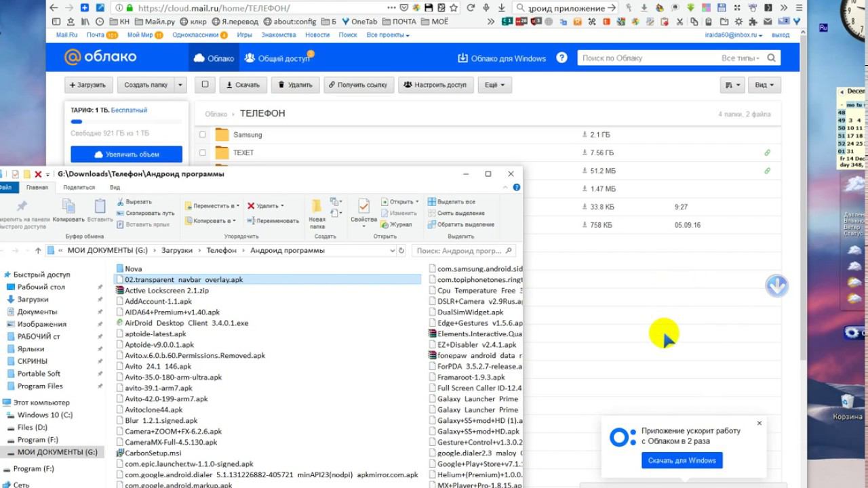Viewport: 868px width, 488px height.
Task: Open the Explorer address bar history dropdown
Action: click(392, 251)
